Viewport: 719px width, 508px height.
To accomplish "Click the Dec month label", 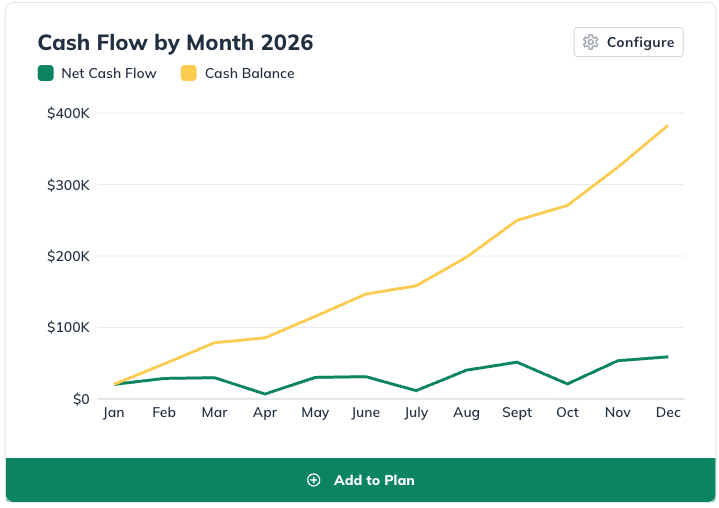I will click(668, 413).
